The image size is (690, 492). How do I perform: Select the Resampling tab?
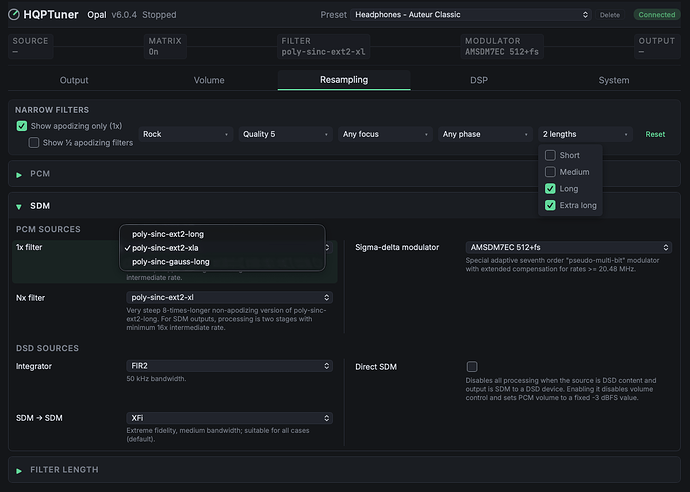point(344,80)
